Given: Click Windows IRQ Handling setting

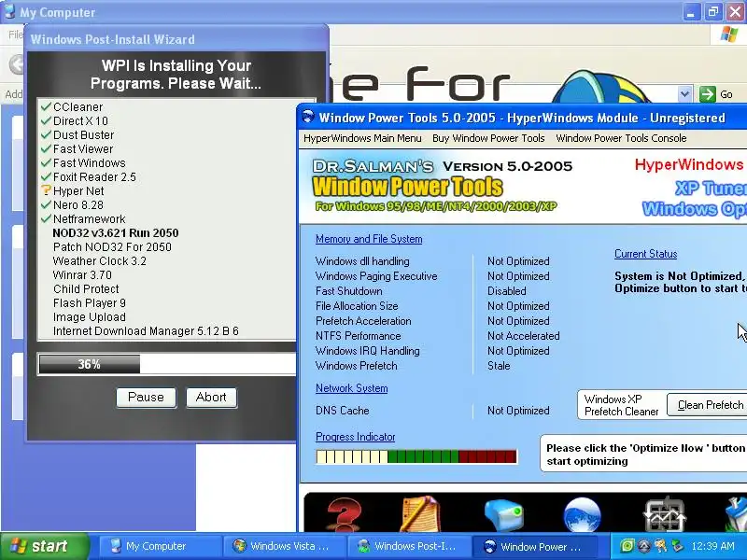Looking at the screenshot, I should point(367,351).
